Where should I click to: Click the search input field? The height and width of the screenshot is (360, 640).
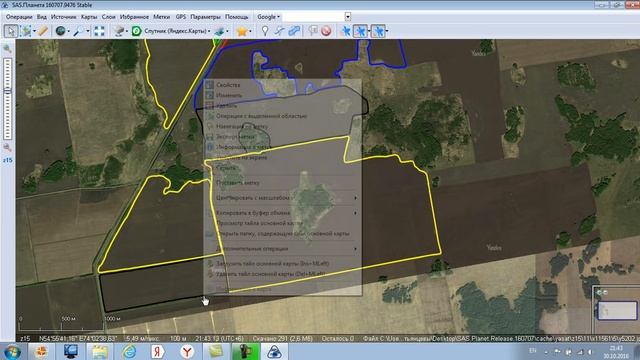click(x=313, y=17)
